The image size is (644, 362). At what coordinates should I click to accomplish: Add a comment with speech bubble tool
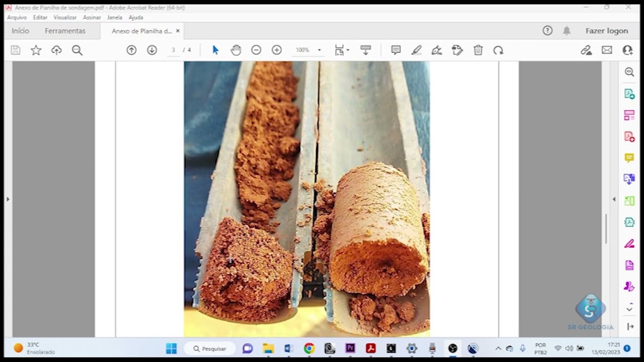coord(396,50)
